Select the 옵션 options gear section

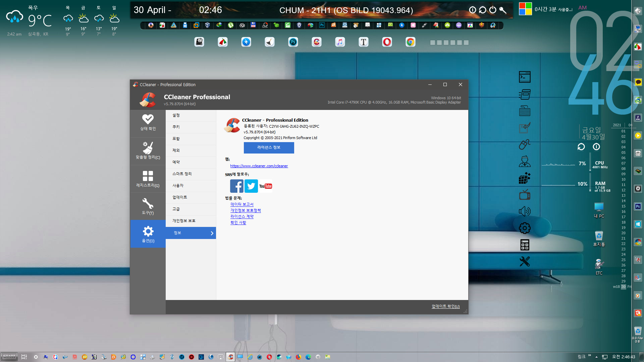148,234
